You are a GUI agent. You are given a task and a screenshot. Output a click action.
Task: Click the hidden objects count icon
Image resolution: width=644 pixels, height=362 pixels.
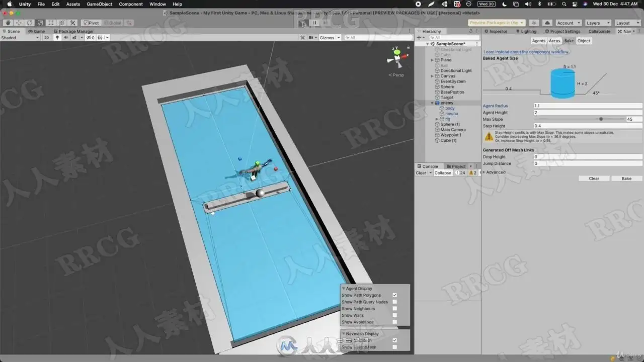pyautogui.click(x=90, y=37)
